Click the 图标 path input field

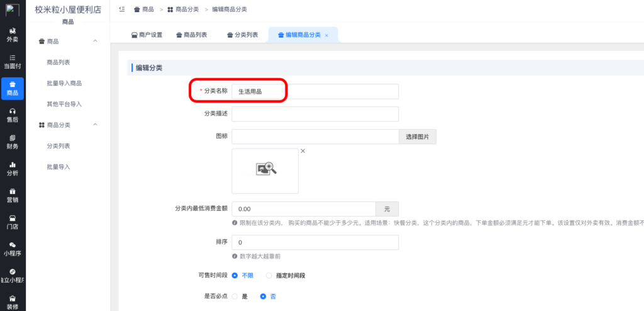(x=315, y=137)
